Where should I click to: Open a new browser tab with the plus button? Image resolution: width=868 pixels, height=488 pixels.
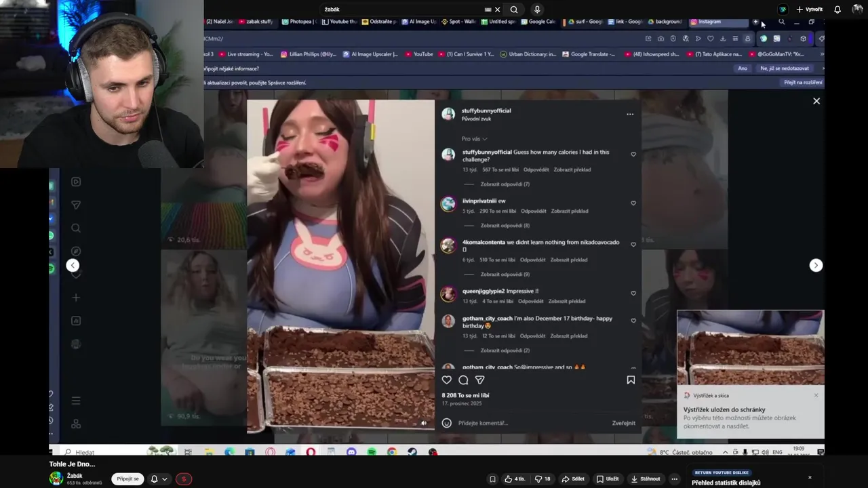(755, 22)
